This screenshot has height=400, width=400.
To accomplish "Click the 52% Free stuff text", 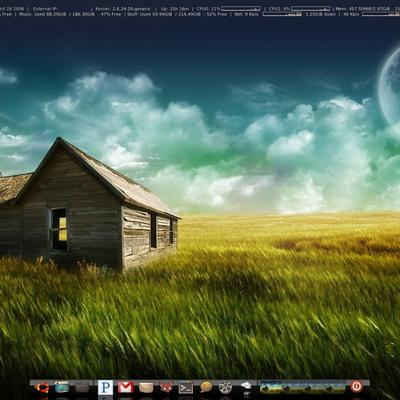I will (x=217, y=14).
